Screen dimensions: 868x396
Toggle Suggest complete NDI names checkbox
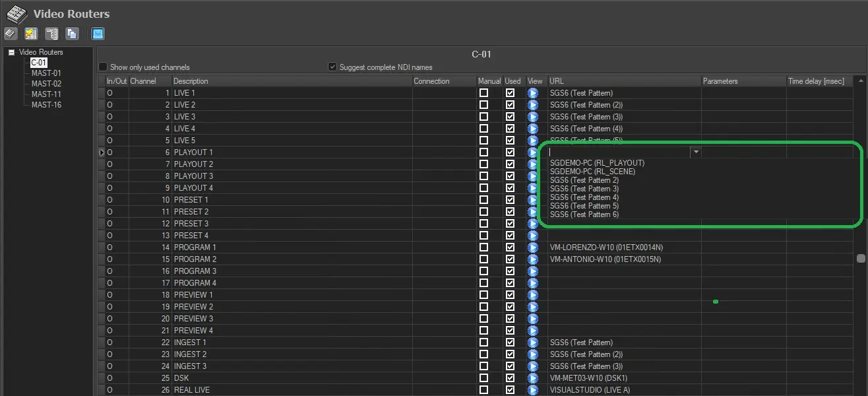point(332,67)
